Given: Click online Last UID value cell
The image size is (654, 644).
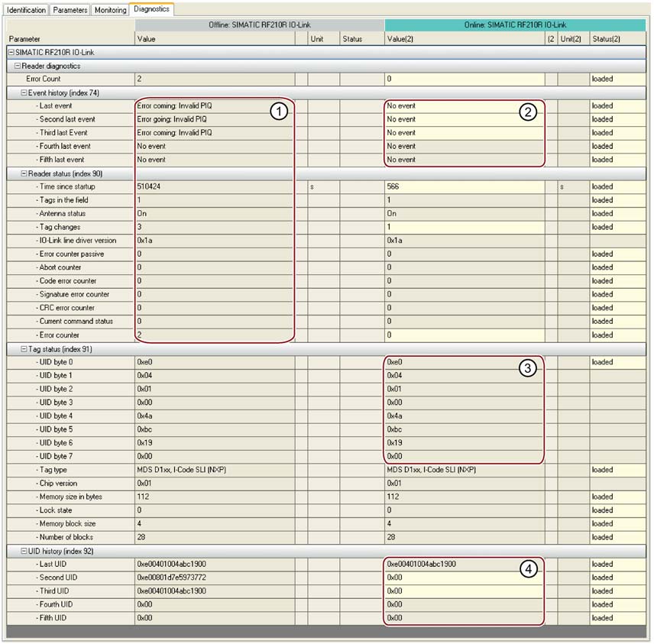Looking at the screenshot, I should coord(465,565).
